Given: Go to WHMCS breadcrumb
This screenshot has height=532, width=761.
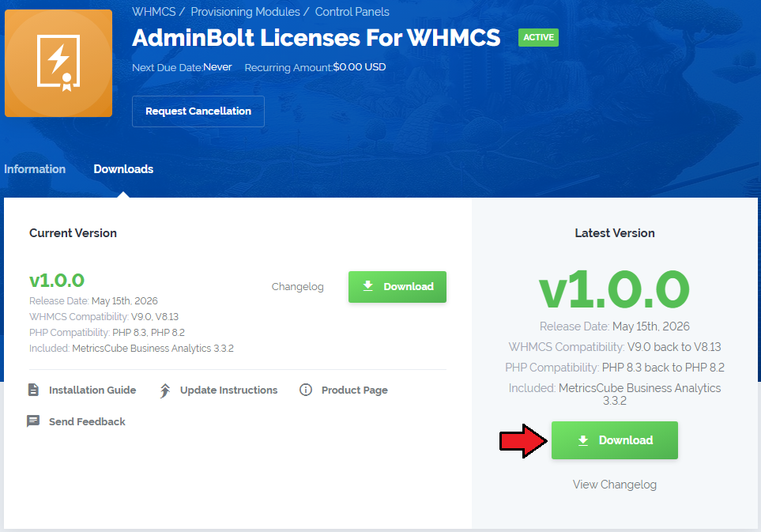Looking at the screenshot, I should (x=154, y=12).
